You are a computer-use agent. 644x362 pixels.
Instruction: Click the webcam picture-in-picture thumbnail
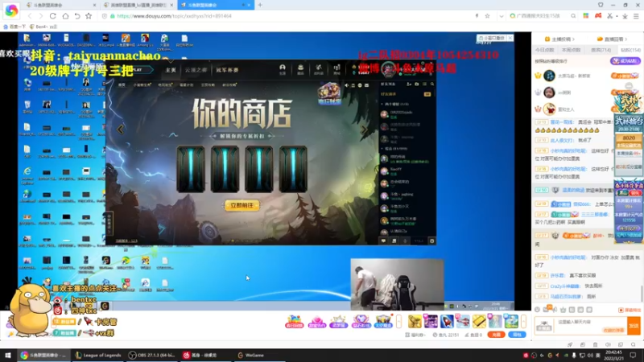pos(397,285)
